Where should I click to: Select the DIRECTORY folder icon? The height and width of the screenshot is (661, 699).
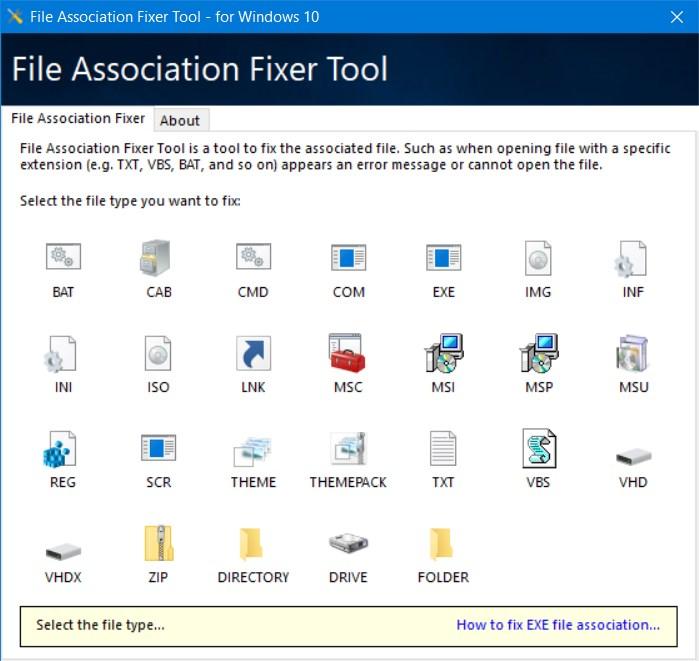click(x=251, y=543)
